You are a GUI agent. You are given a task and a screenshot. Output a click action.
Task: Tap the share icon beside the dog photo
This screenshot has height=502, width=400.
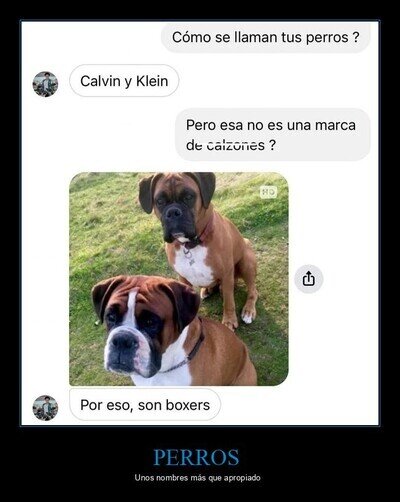coord(309,279)
